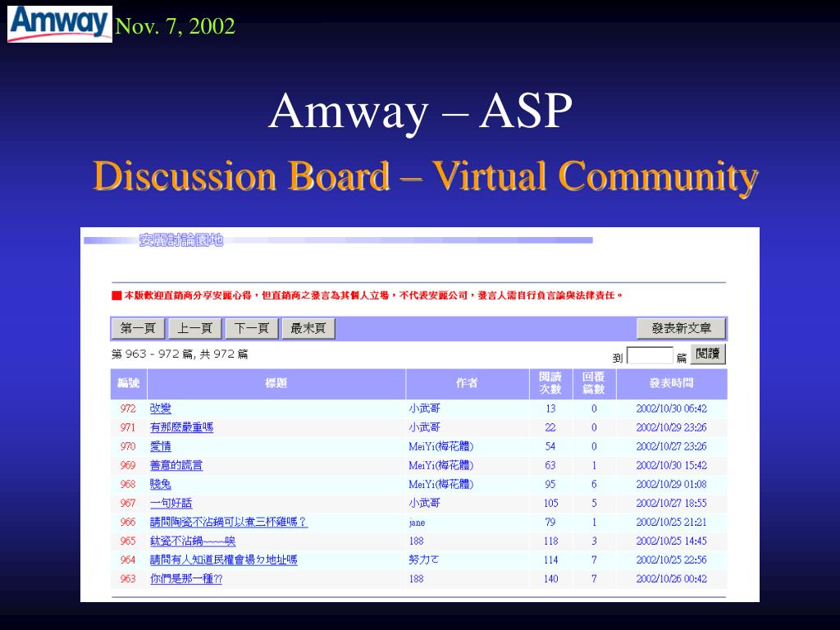Click timestamp 2002/10/27 23:26
This screenshot has height=630, width=840.
click(x=672, y=446)
